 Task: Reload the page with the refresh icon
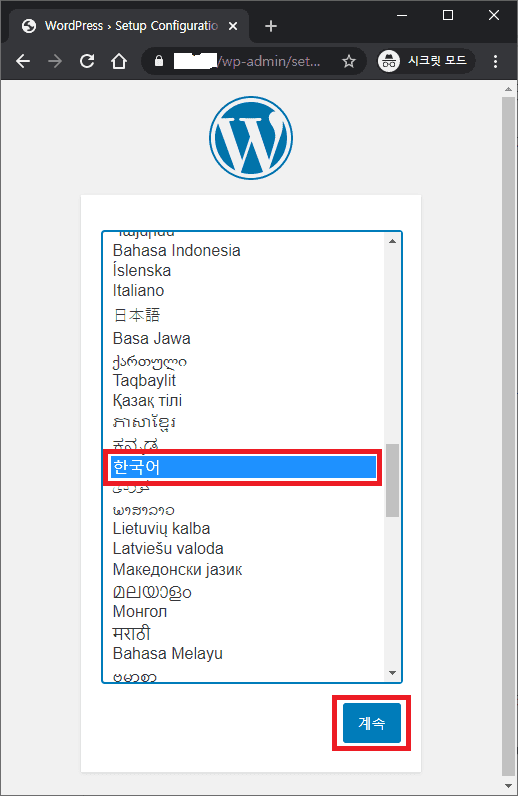click(x=87, y=61)
